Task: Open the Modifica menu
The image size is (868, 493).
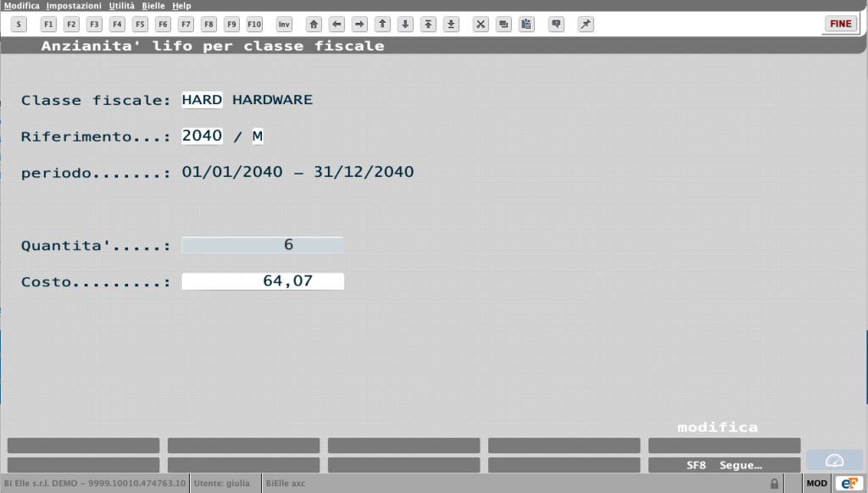Action: pos(21,6)
